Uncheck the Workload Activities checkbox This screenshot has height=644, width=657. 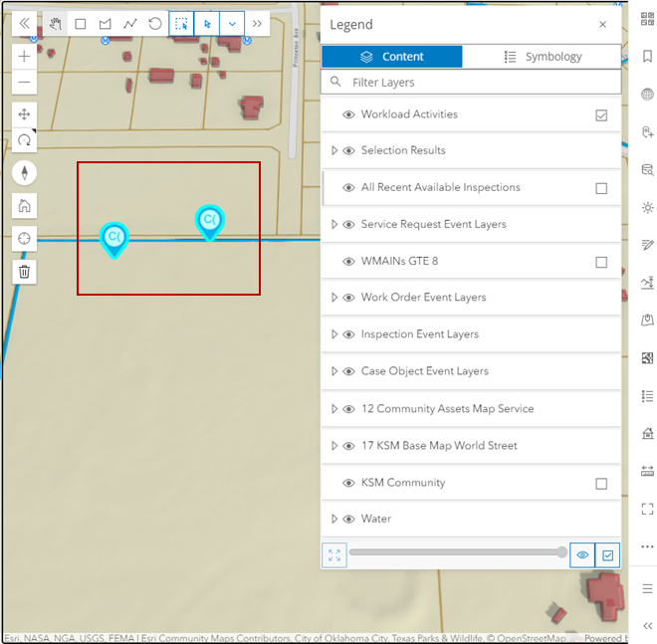601,115
